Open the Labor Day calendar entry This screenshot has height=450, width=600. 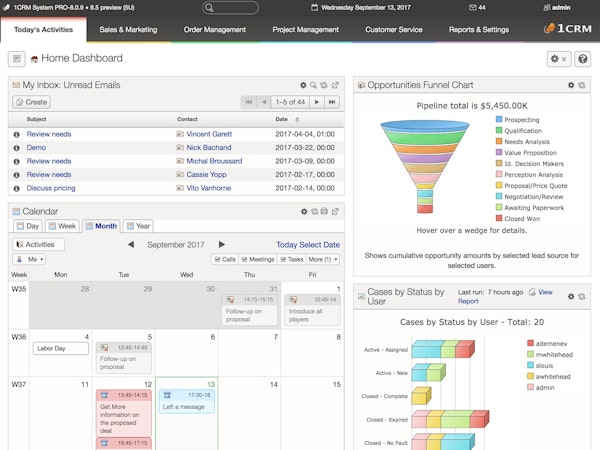[60, 348]
